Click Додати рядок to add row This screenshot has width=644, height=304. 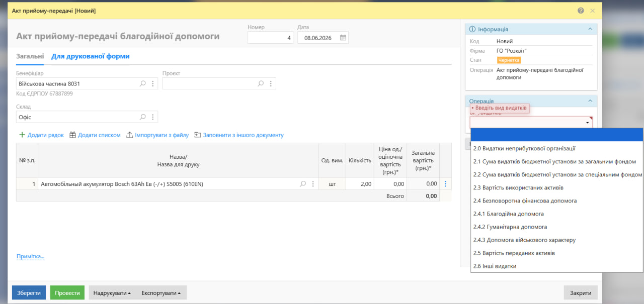41,135
